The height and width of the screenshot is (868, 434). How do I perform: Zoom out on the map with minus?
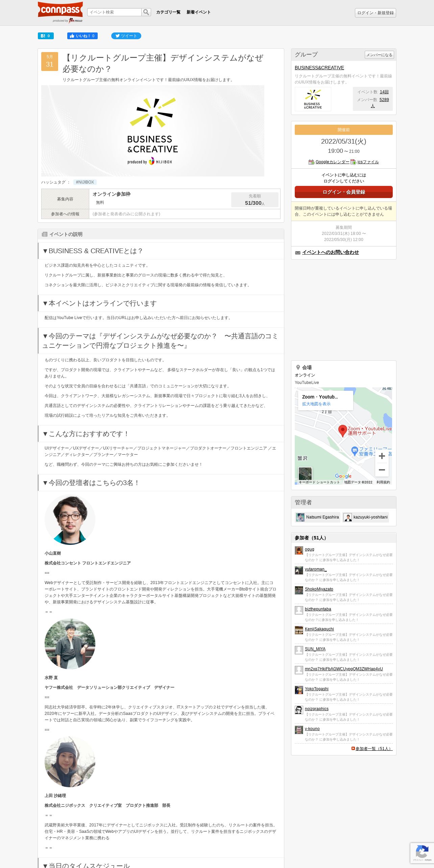(x=382, y=470)
